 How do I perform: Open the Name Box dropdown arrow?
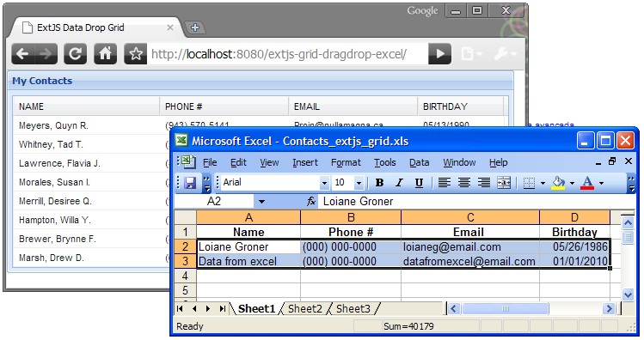pos(261,202)
